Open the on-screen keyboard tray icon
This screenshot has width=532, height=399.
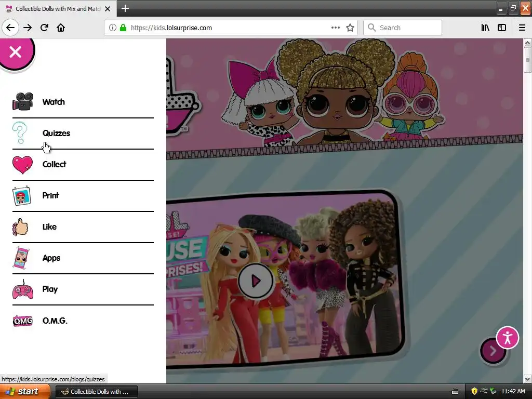(x=455, y=392)
